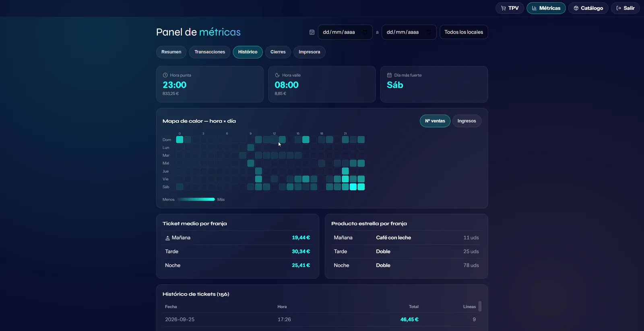Screen dimensions: 644x331
Task: Click the Tarde ticket medio 30,34 €
Action: (301, 251)
